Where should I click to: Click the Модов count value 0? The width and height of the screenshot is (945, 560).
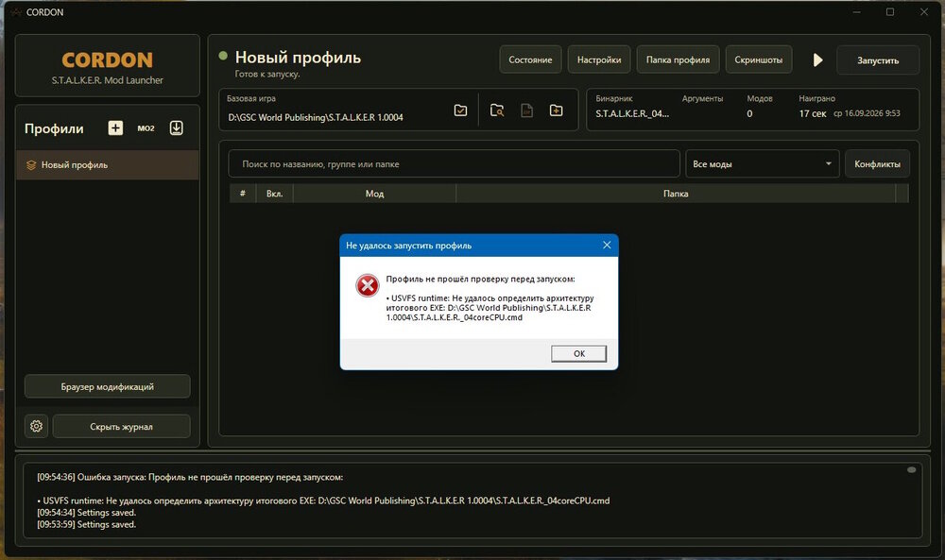(x=749, y=113)
